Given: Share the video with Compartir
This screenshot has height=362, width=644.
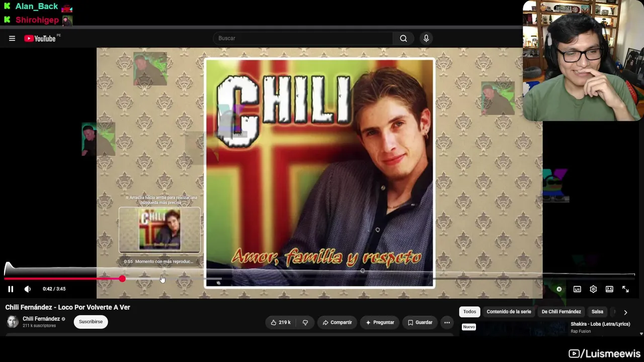Looking at the screenshot, I should coord(337,322).
